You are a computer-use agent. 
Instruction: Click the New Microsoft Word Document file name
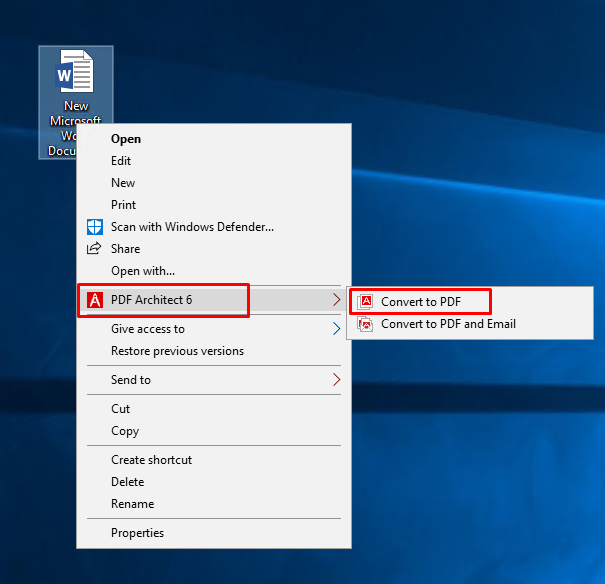76,128
